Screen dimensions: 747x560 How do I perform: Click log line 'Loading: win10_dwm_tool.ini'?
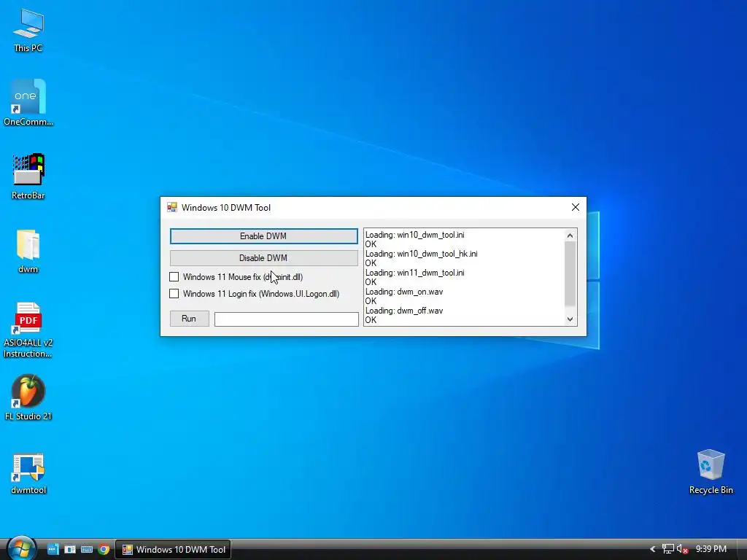(414, 235)
